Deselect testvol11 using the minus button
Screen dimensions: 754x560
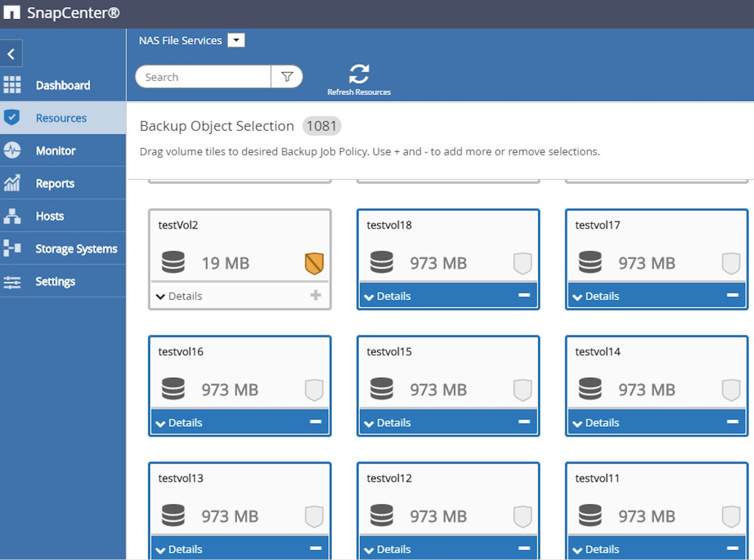tap(733, 548)
